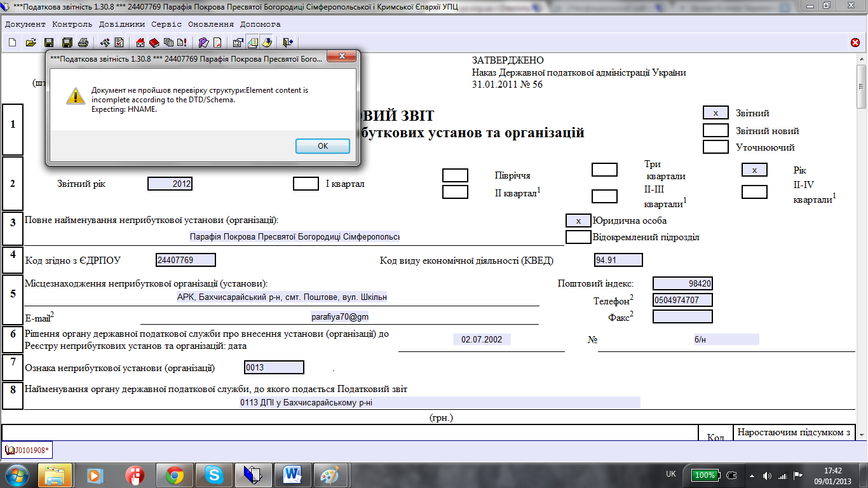Click the new blank document icon

pos(12,43)
